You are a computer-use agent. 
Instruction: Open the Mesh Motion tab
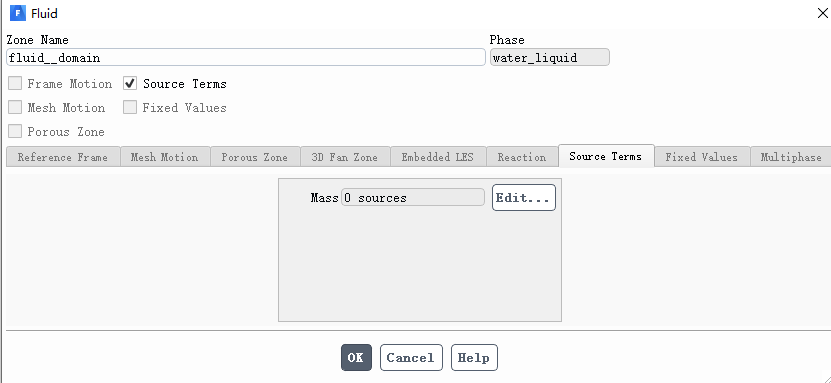(165, 157)
